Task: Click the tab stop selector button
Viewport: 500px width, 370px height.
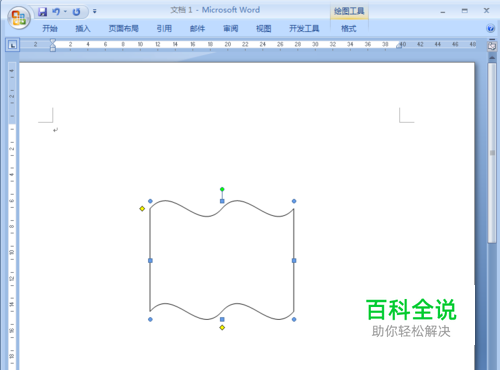Action: click(12, 45)
